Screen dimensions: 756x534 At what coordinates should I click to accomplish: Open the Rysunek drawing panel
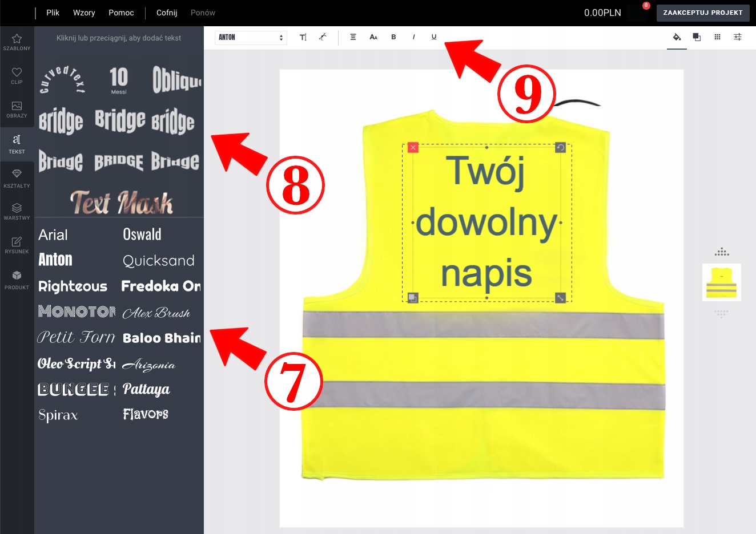(x=17, y=245)
